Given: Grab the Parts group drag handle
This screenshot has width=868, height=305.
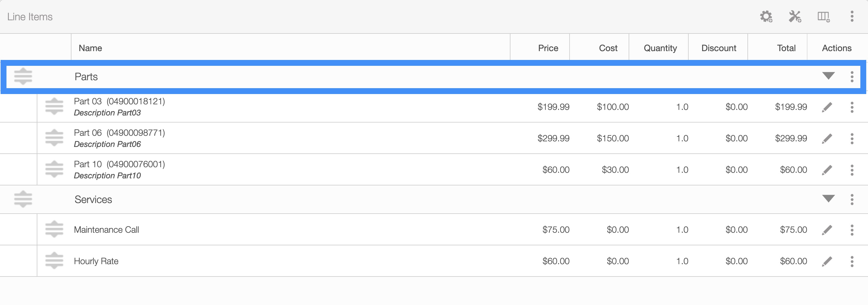Looking at the screenshot, I should (x=23, y=76).
